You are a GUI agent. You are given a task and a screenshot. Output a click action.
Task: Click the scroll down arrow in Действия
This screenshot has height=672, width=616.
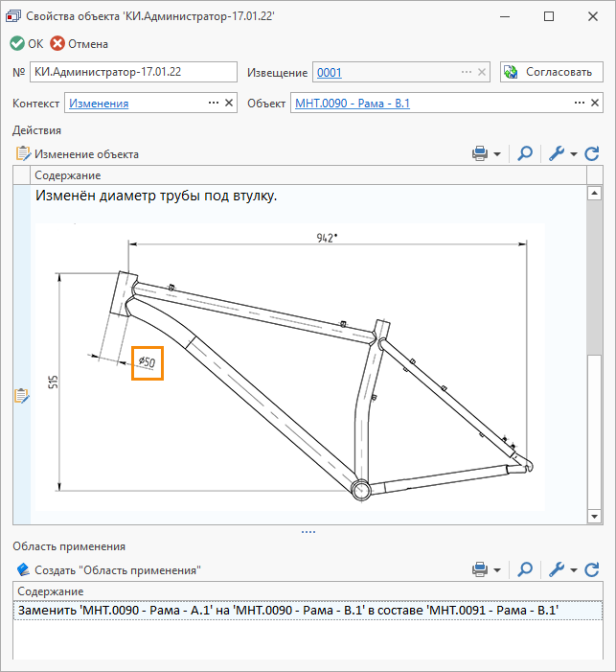click(x=594, y=516)
